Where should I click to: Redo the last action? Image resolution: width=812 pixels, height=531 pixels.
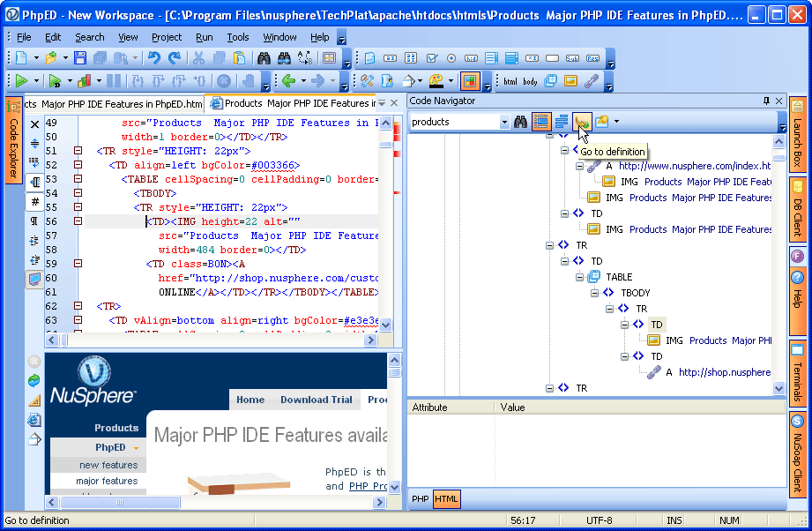pos(175,57)
